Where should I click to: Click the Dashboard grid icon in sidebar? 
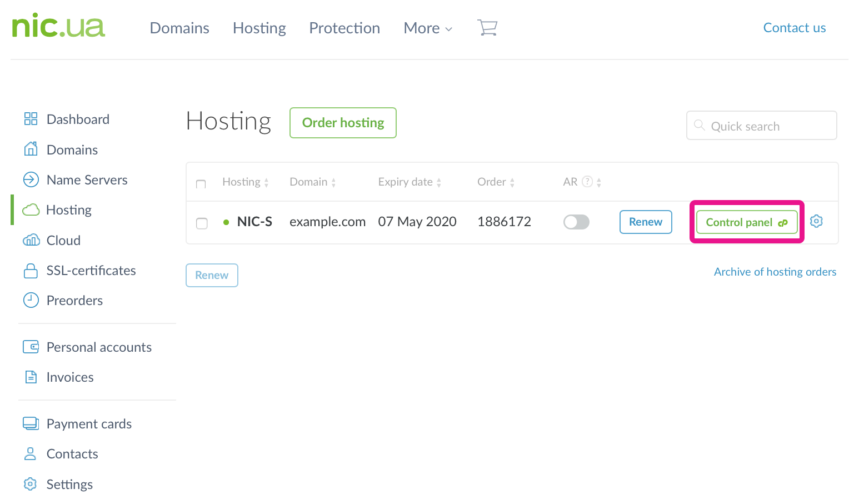[31, 119]
